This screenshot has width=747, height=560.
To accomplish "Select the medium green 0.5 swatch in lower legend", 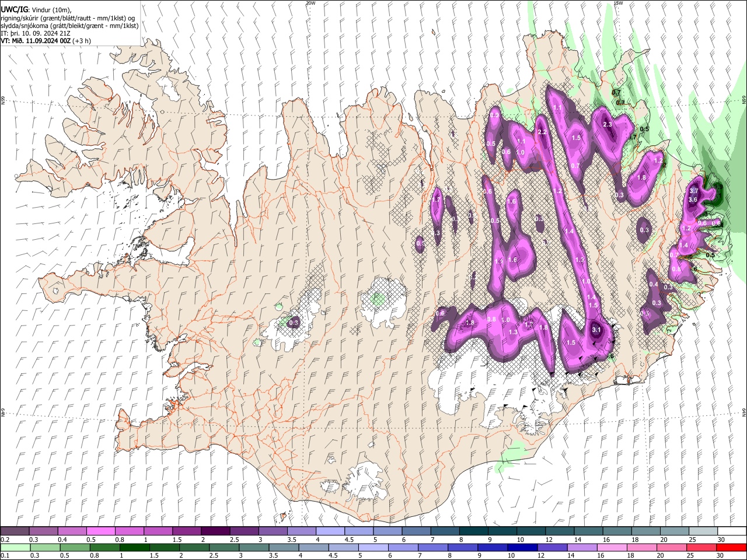I will coord(75,548).
